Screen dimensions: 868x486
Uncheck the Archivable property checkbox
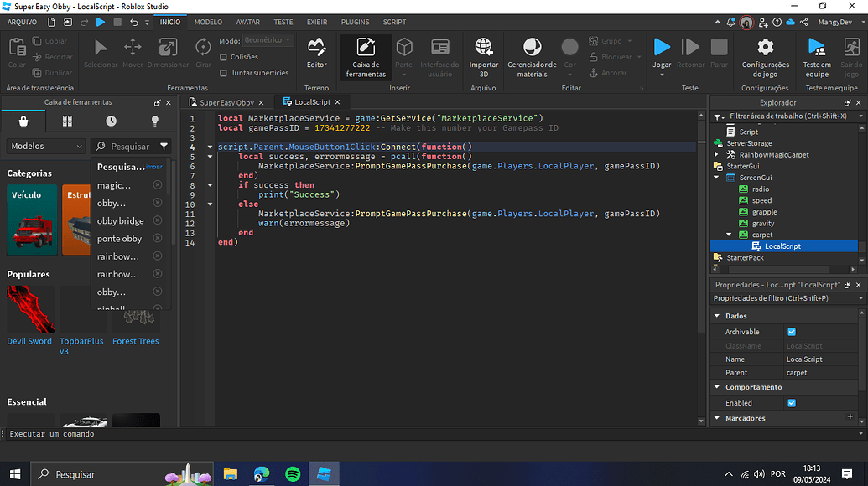pos(792,332)
